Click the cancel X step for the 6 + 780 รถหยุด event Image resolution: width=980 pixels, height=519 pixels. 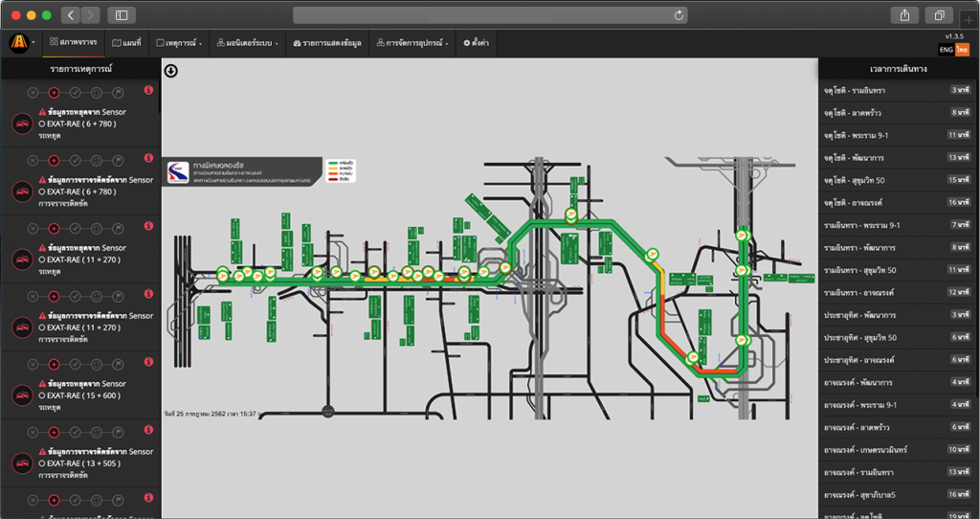[33, 93]
